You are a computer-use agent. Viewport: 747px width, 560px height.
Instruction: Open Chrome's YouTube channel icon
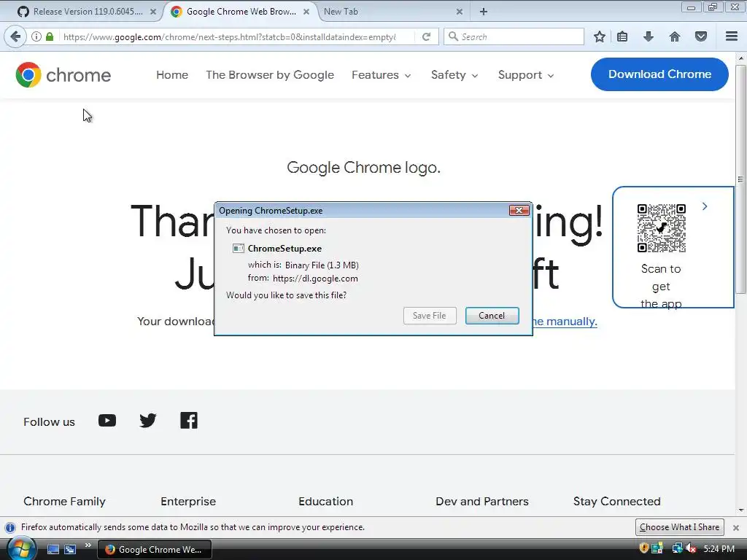[x=107, y=421]
